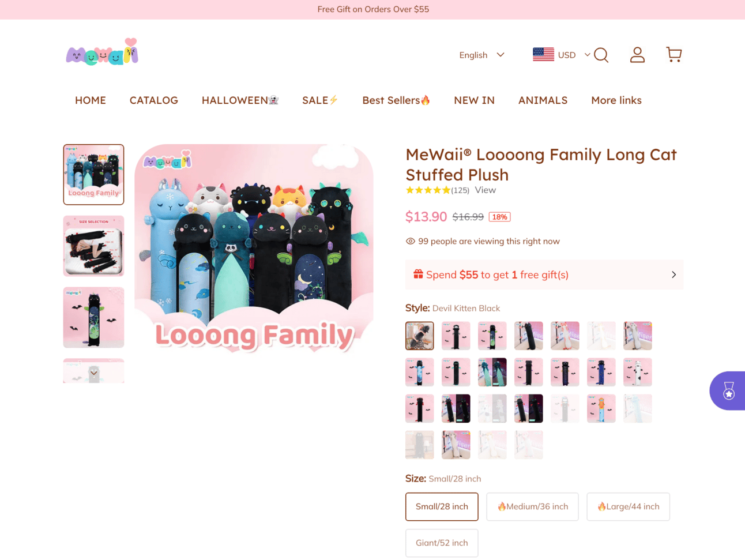Expand the English language dropdown
This screenshot has width=745, height=560.
pos(481,55)
